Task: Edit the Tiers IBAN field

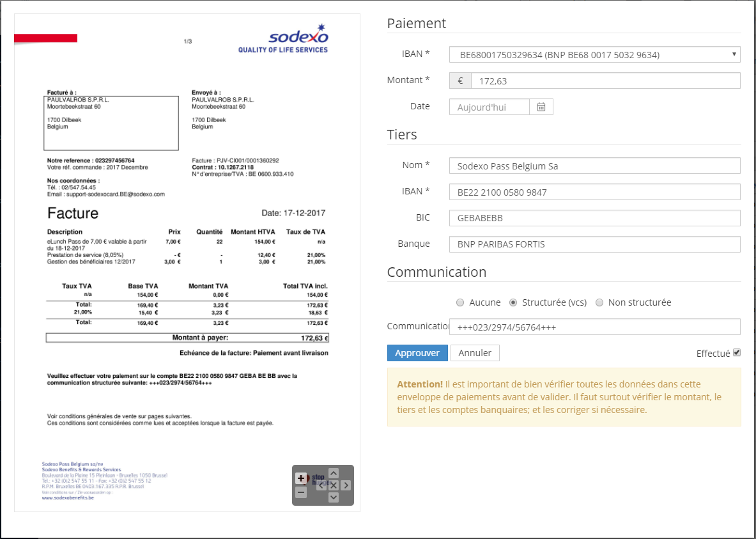Action: [x=594, y=192]
